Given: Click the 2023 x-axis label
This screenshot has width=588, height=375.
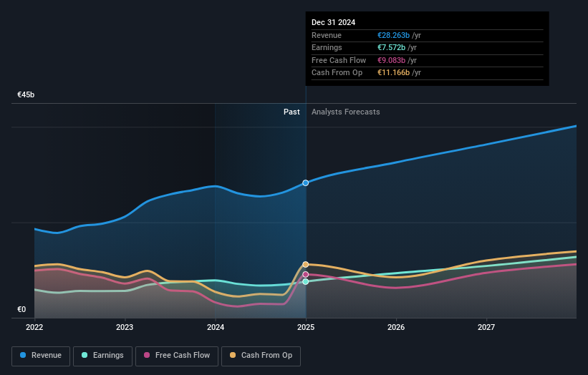Looking at the screenshot, I should coord(125,327).
